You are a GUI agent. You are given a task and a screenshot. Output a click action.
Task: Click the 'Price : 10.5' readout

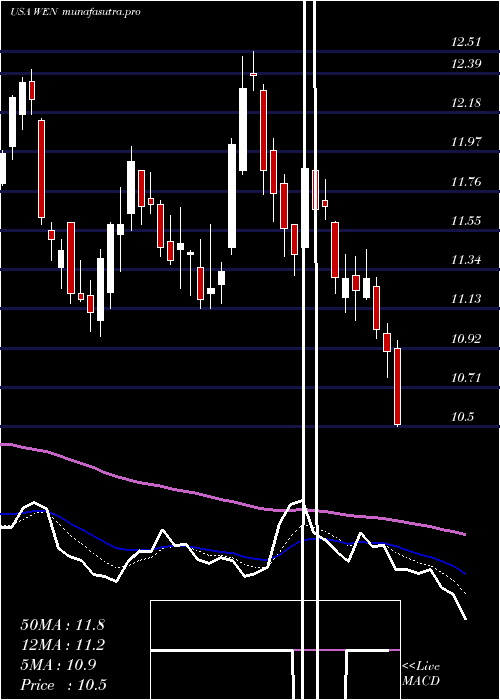pyautogui.click(x=63, y=685)
